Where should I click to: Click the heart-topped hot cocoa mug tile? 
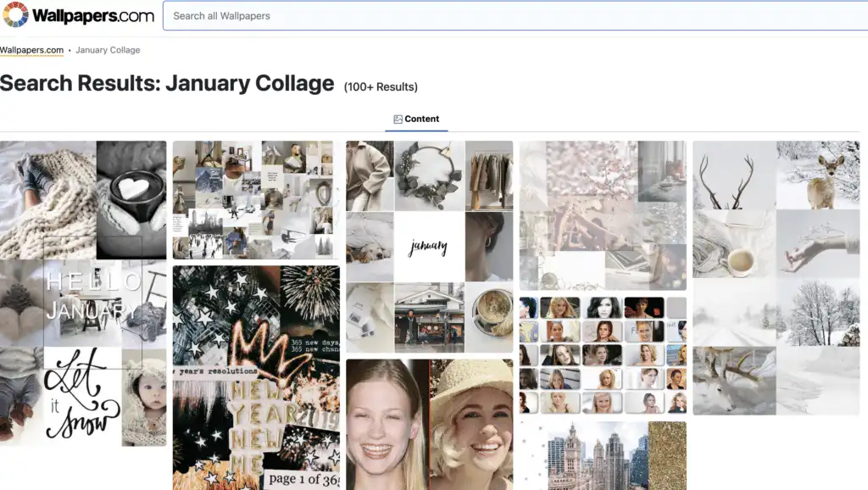click(131, 195)
